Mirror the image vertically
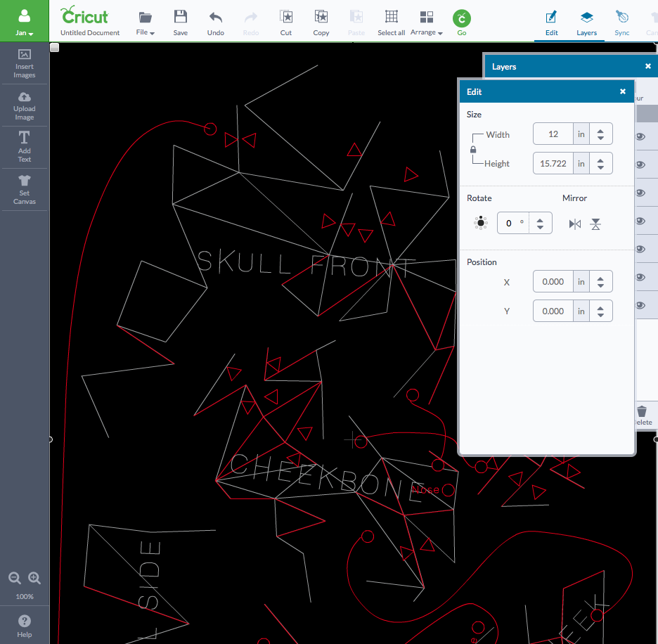The width and height of the screenshot is (658, 644). point(595,224)
